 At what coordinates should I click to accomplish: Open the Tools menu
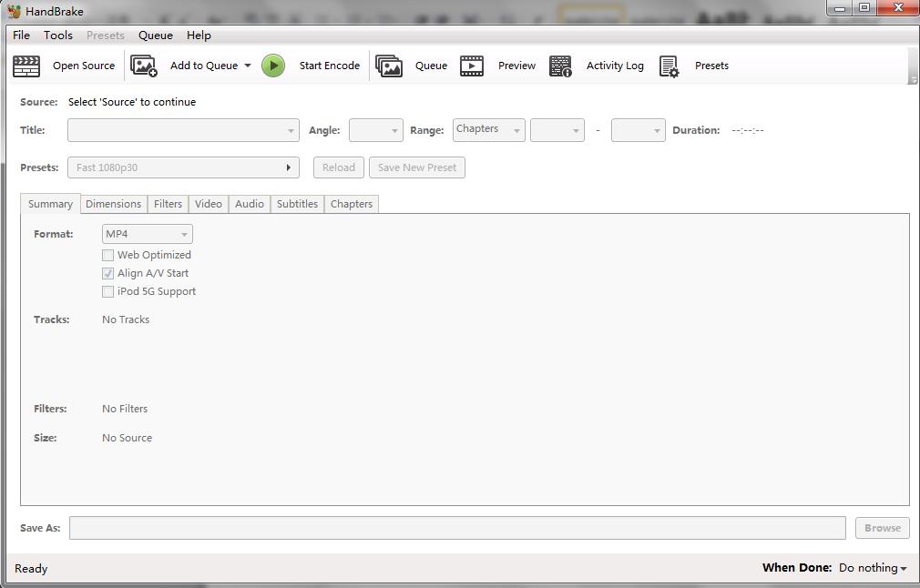tap(58, 35)
